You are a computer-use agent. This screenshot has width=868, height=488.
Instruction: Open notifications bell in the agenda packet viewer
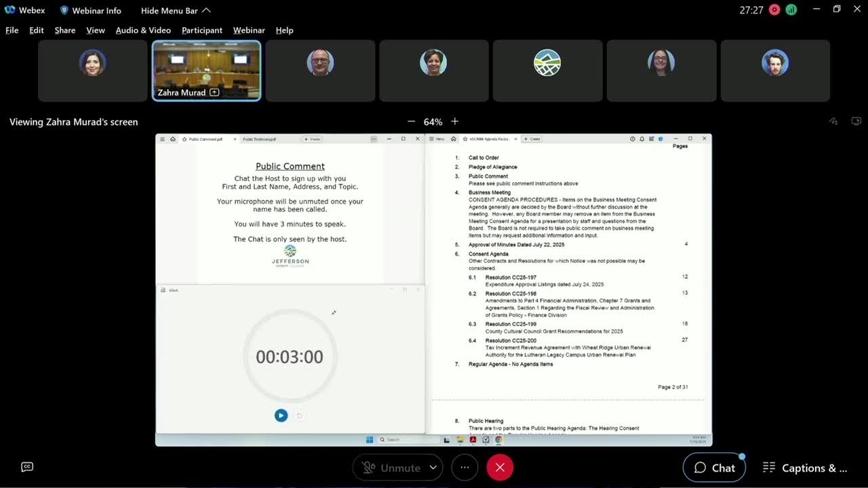pyautogui.click(x=642, y=139)
